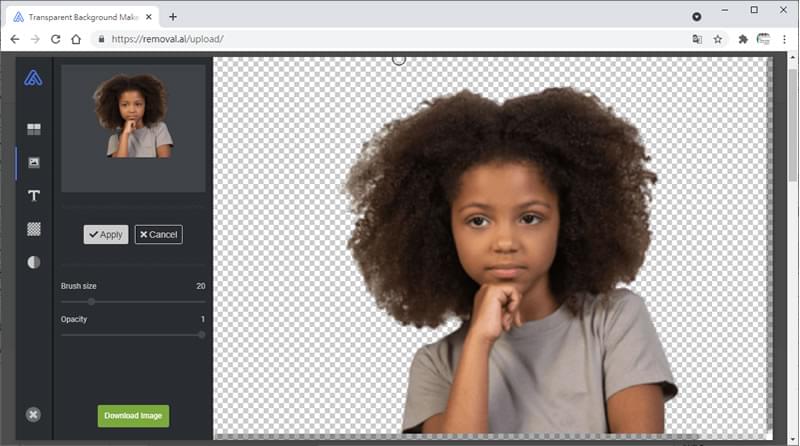Click the Brush size slider handle
This screenshot has width=800, height=446.
(91, 301)
